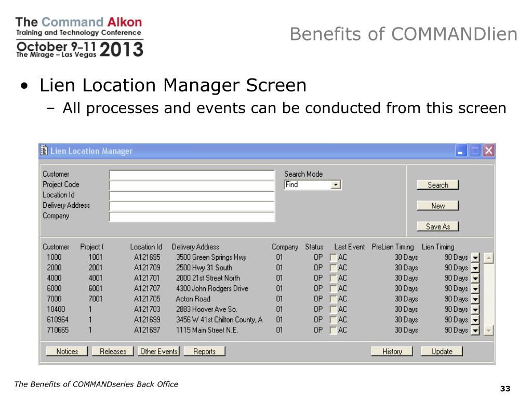Select the PreLien Timing column header
532x399 pixels.
[x=393, y=247]
